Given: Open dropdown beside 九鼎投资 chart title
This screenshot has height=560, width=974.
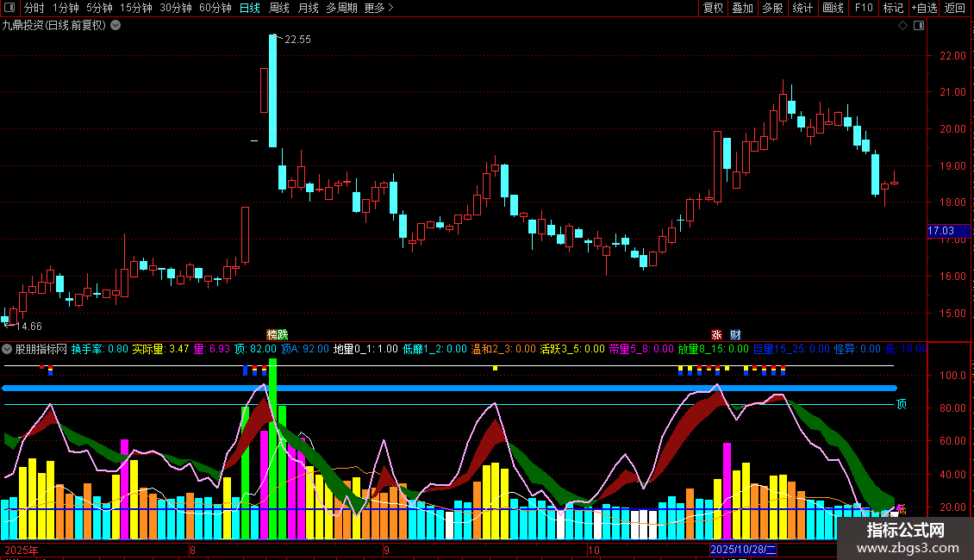Looking at the screenshot, I should 116,26.
